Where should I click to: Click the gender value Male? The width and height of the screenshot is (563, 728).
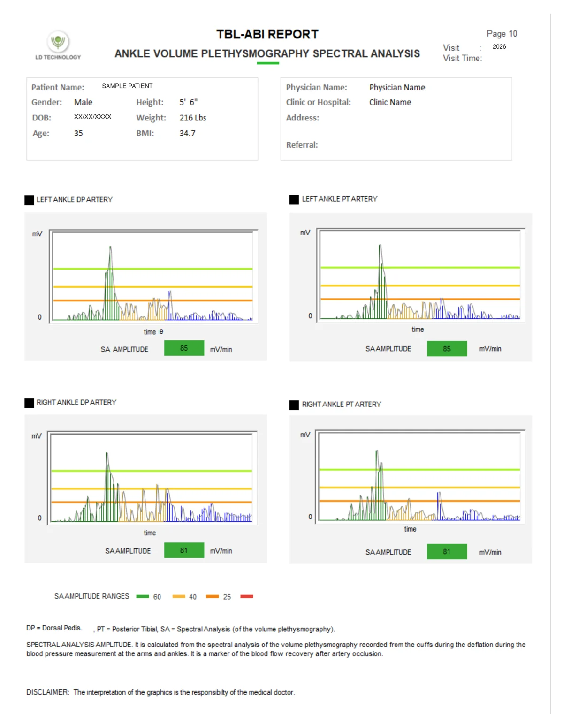[x=83, y=102]
